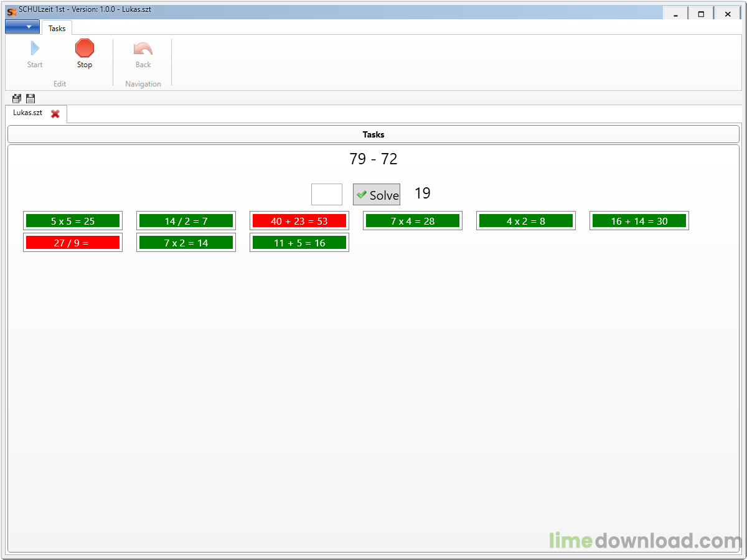Close the Lukas.szt tab with red X

[55, 114]
